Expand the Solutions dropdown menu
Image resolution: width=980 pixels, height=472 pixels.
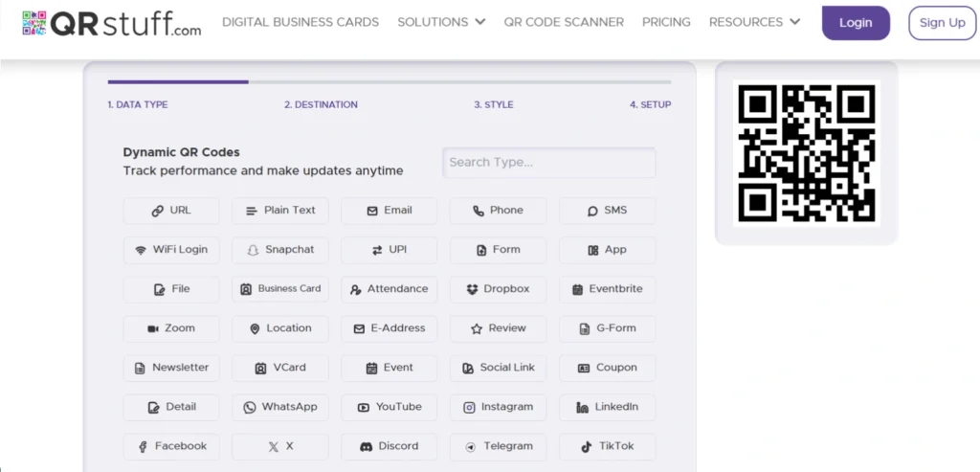(441, 22)
